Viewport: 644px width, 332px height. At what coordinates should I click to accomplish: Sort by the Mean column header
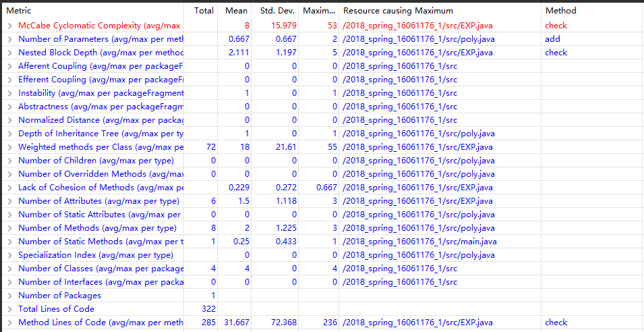click(x=237, y=11)
